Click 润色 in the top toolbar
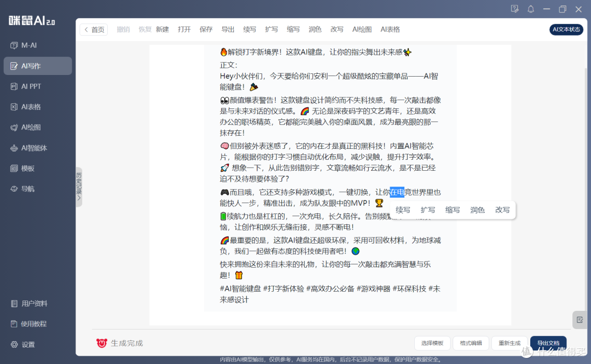Image resolution: width=591 pixels, height=364 pixels. [315, 30]
